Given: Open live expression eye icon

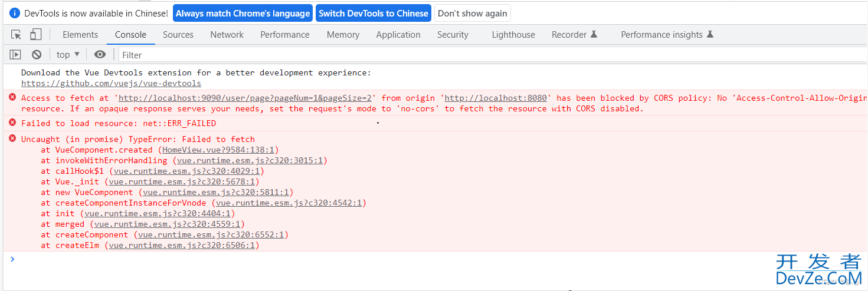Looking at the screenshot, I should click(x=100, y=54).
